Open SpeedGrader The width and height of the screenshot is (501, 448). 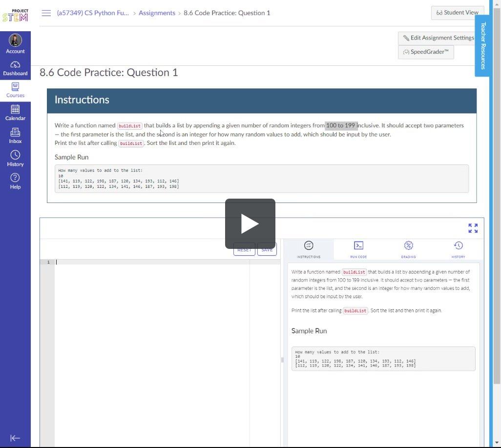426,52
